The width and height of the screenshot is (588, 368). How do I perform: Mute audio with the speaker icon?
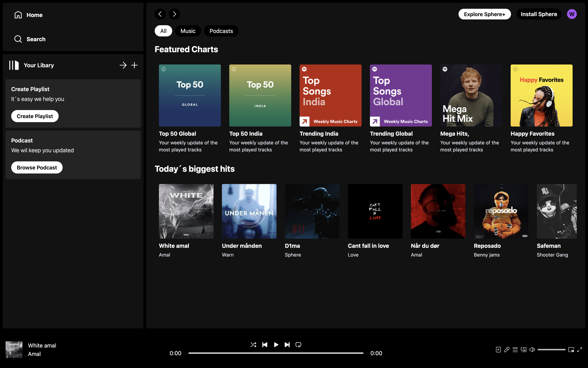click(x=532, y=349)
